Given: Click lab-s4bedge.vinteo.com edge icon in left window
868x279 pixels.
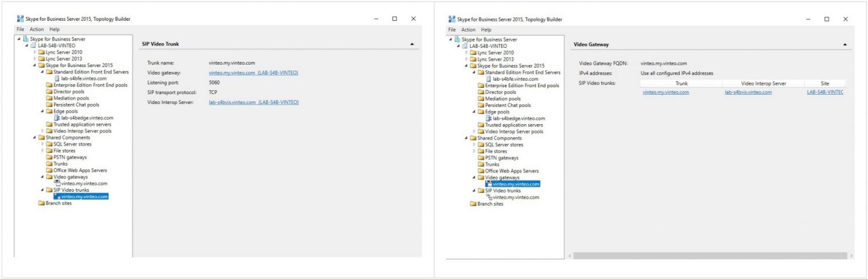Looking at the screenshot, I should (57, 118).
